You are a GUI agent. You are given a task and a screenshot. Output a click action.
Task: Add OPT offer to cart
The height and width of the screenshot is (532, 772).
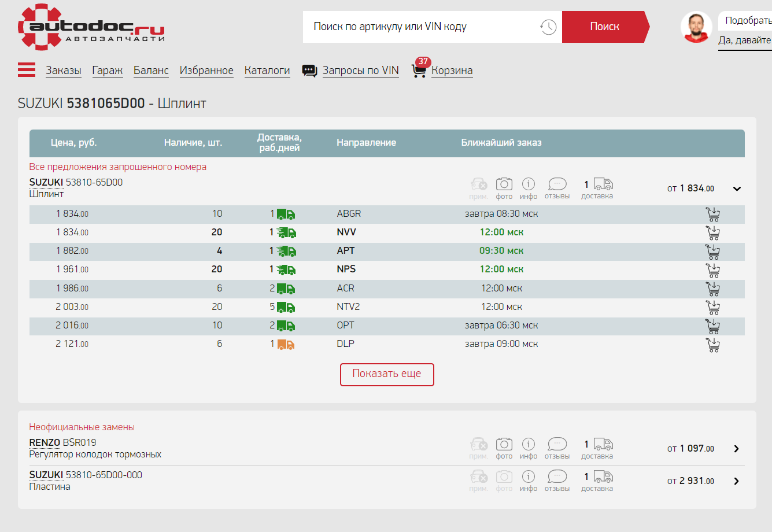pos(713,326)
